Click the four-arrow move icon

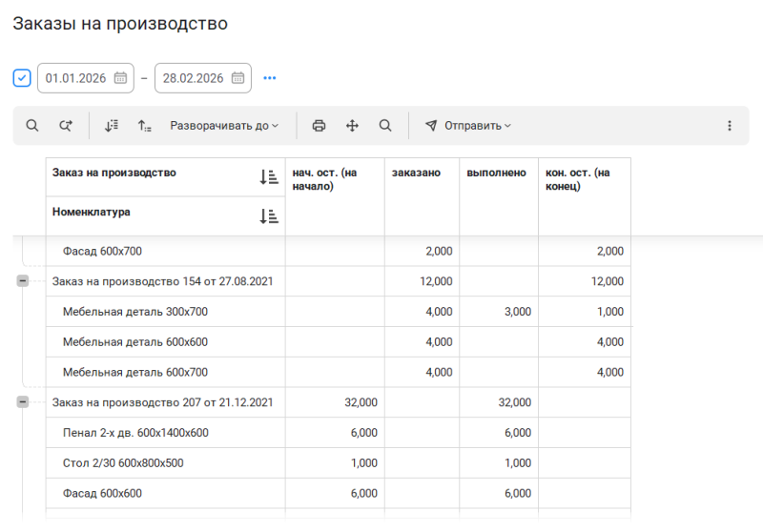[352, 126]
